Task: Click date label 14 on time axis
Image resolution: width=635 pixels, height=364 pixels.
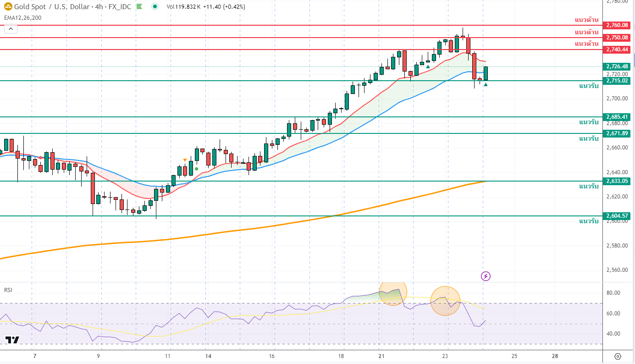Action: coord(208,356)
